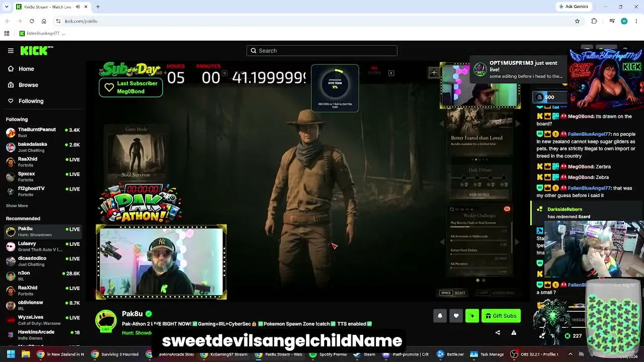Switch to the Steam taskbar window

click(x=364, y=354)
